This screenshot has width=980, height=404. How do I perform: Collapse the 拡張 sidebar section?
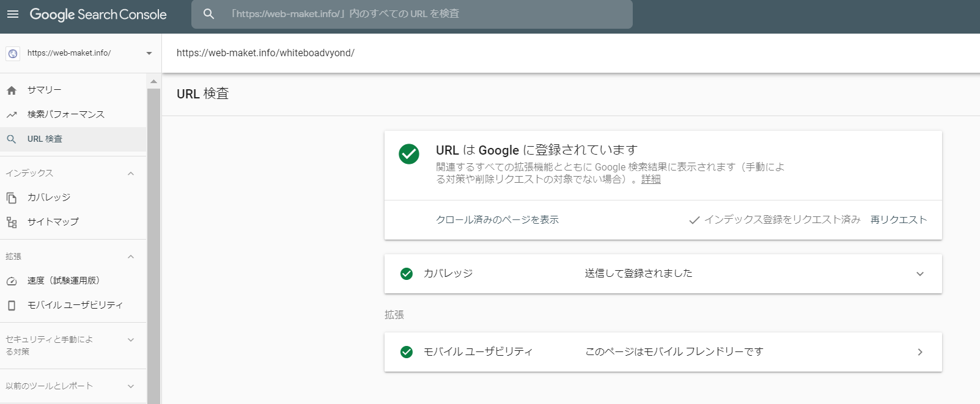tap(130, 257)
